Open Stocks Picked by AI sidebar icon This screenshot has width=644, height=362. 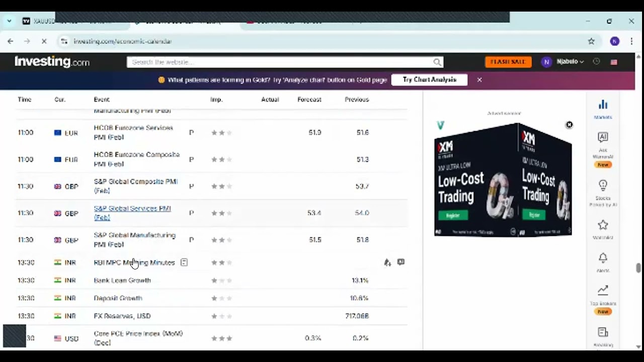click(x=603, y=193)
